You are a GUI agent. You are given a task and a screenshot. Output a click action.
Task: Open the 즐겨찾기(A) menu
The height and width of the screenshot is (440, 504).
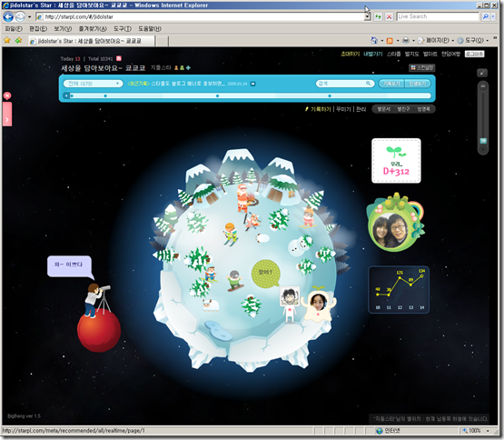coord(93,29)
